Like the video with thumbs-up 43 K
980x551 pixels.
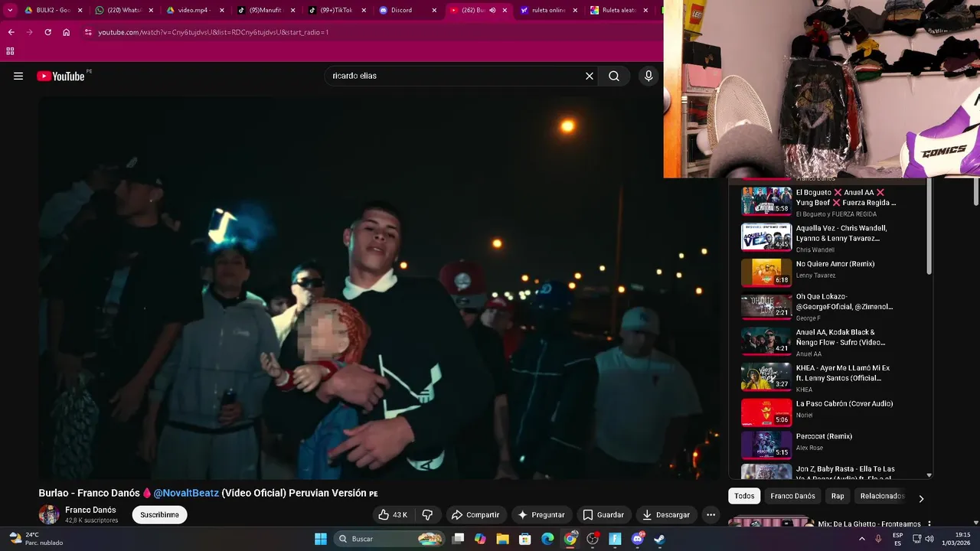click(x=393, y=515)
